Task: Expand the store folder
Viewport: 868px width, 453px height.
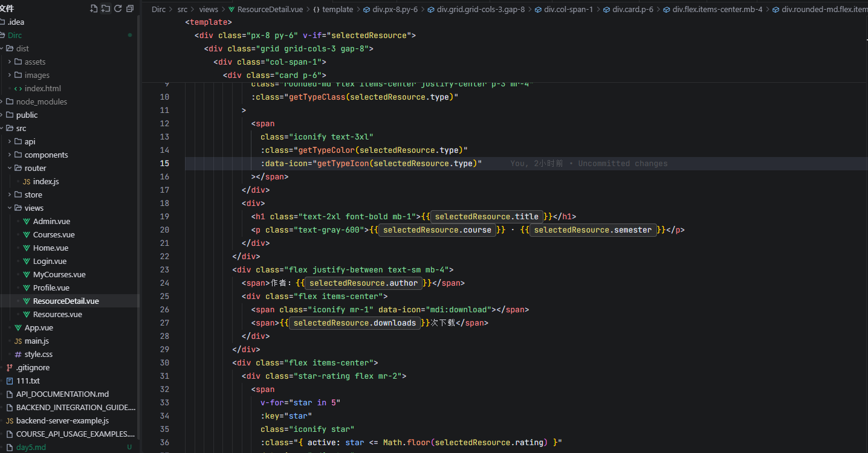Action: click(x=10, y=195)
